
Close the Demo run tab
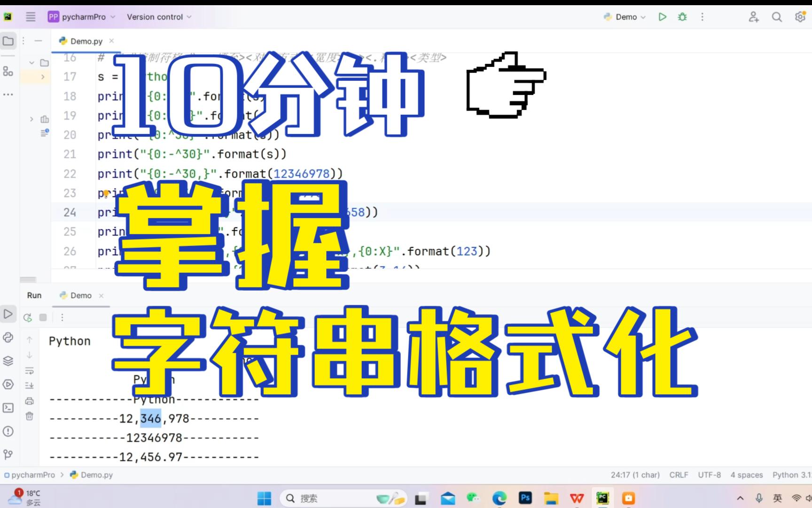pyautogui.click(x=101, y=295)
